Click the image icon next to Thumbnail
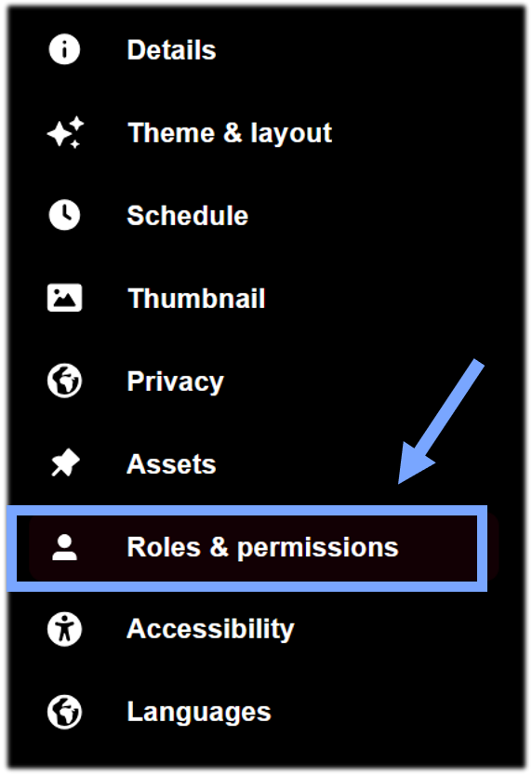 pyautogui.click(x=64, y=298)
